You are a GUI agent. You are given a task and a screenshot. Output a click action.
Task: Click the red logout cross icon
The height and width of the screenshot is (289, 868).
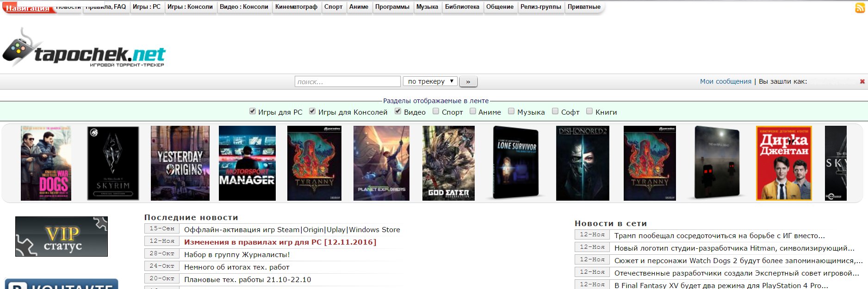(862, 81)
